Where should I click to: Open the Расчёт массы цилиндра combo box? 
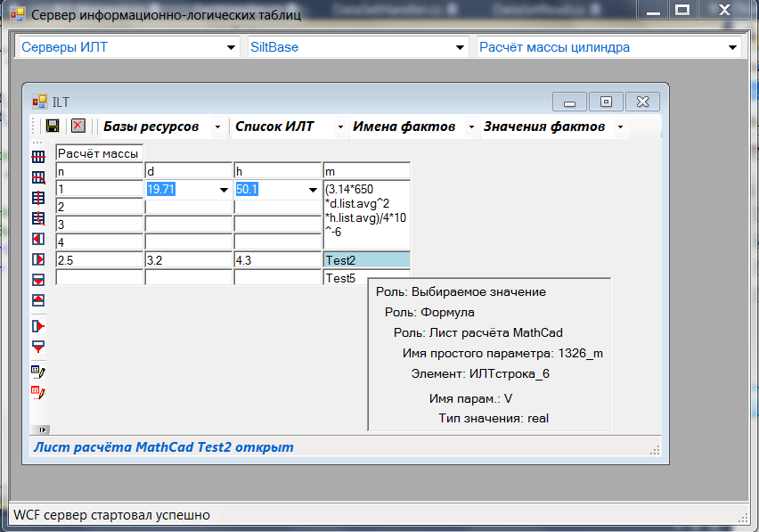(x=609, y=47)
